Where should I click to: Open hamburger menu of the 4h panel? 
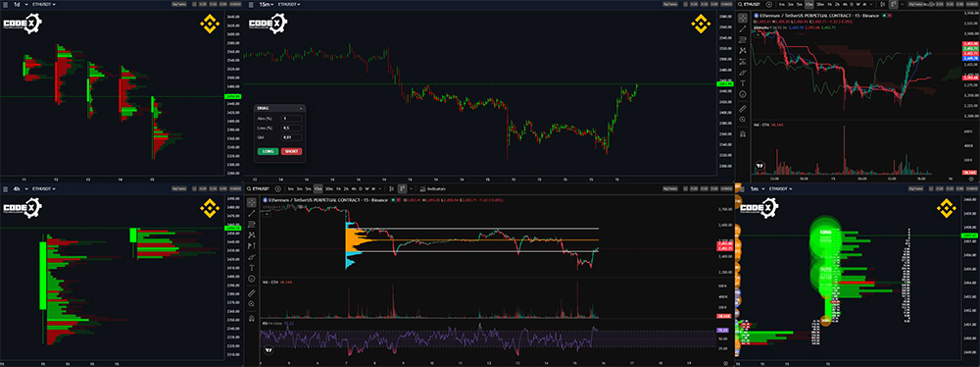pos(6,188)
